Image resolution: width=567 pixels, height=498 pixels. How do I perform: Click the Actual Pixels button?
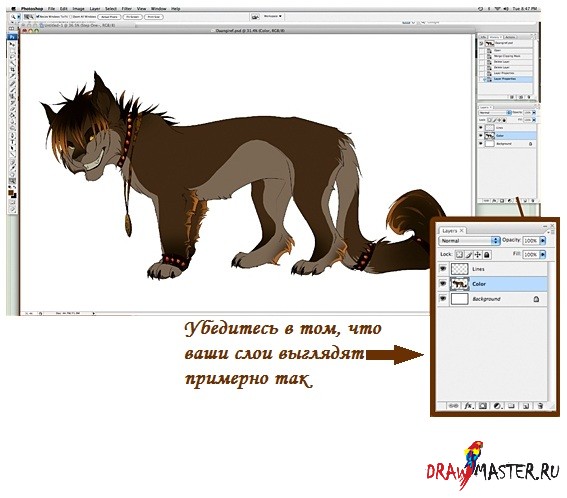[x=109, y=17]
